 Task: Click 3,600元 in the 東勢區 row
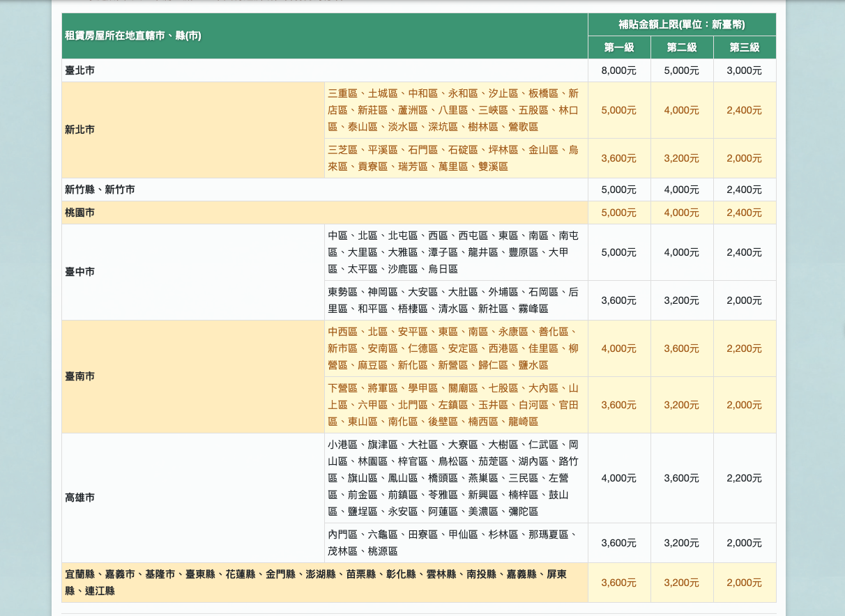pos(619,300)
